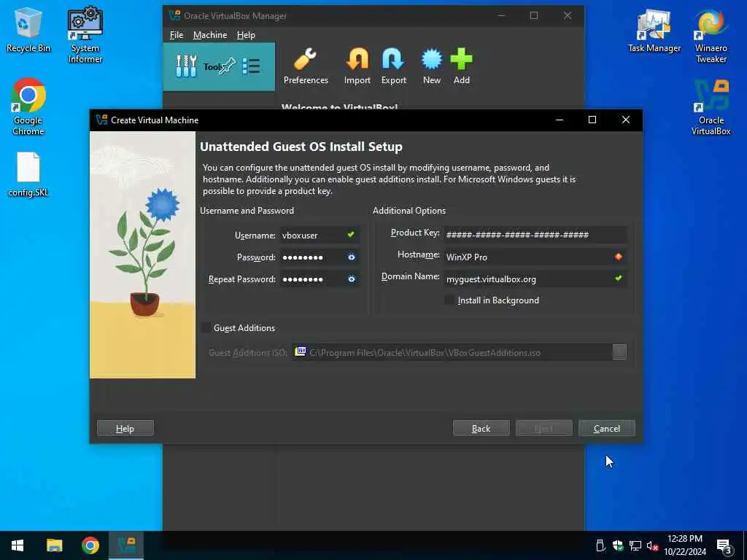The width and height of the screenshot is (747, 560).
Task: Click the Cancel button
Action: click(606, 428)
